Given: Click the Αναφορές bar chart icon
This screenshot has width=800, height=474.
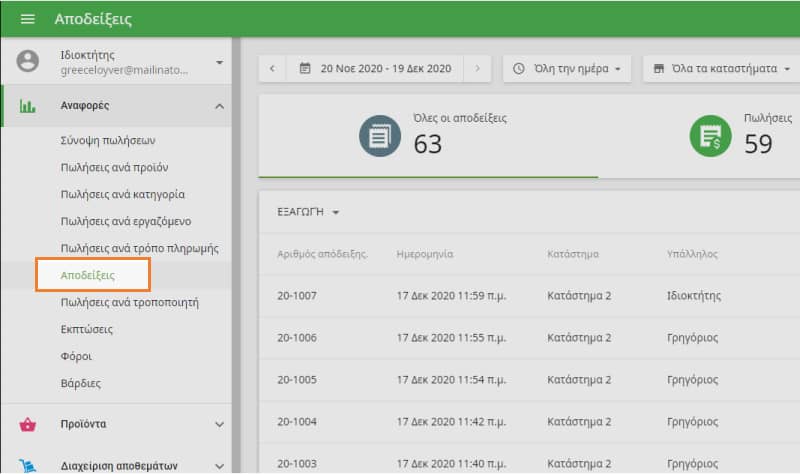Looking at the screenshot, I should point(28,106).
